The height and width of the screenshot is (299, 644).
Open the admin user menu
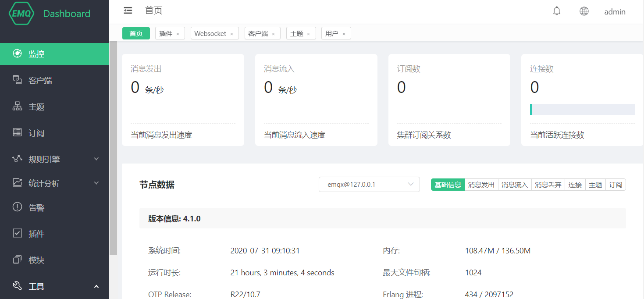pos(615,12)
